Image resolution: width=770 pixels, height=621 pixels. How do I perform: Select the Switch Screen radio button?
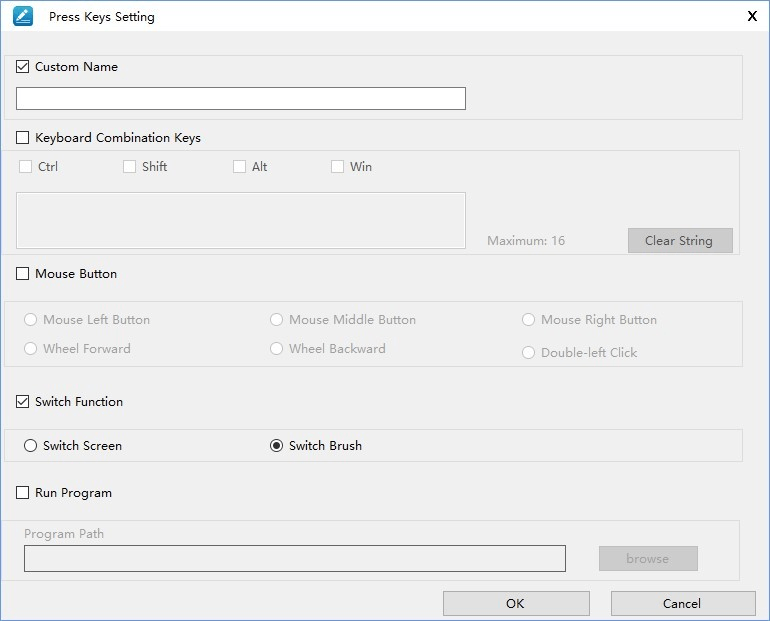pos(31,446)
